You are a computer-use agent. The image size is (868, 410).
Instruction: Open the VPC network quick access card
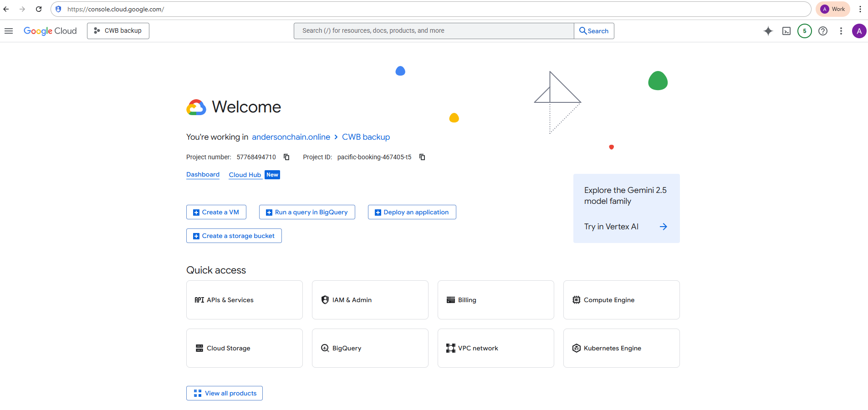[x=496, y=348]
